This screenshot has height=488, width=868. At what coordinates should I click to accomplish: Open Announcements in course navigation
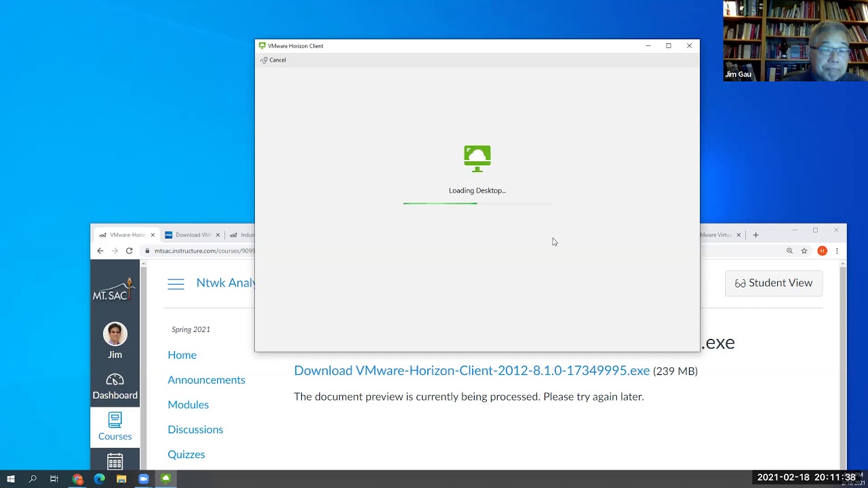pos(206,380)
